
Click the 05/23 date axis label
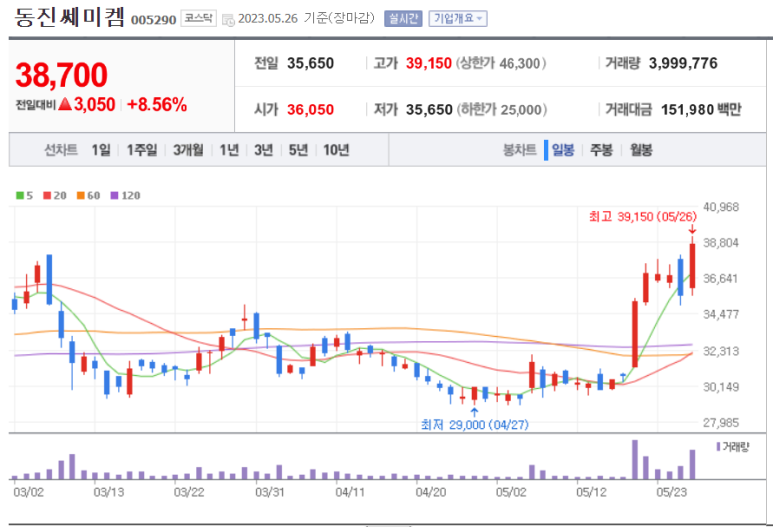click(x=671, y=492)
